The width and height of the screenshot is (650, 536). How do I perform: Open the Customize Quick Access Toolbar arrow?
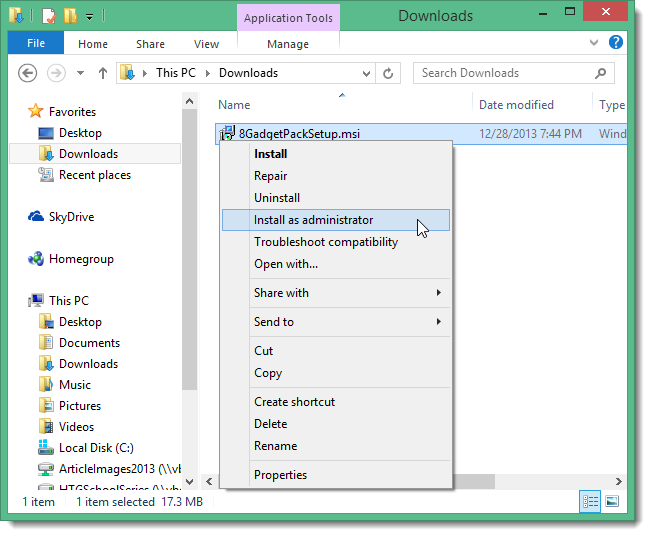(90, 17)
